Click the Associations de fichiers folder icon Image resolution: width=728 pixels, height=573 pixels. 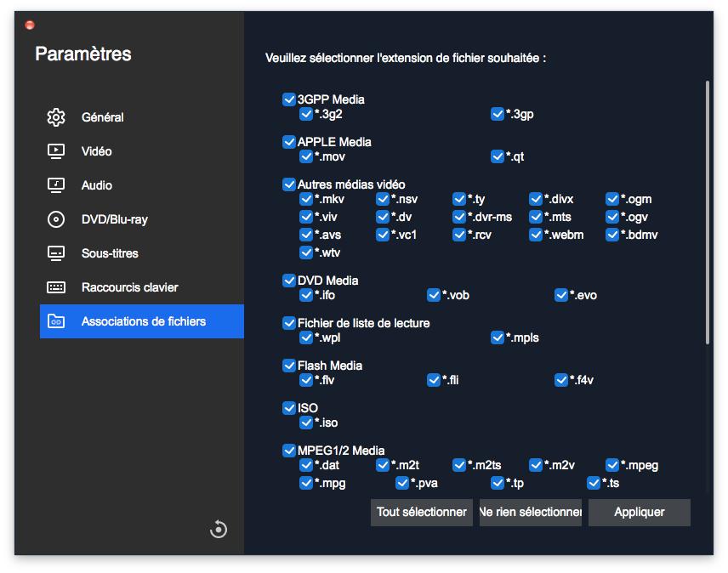pyautogui.click(x=56, y=321)
